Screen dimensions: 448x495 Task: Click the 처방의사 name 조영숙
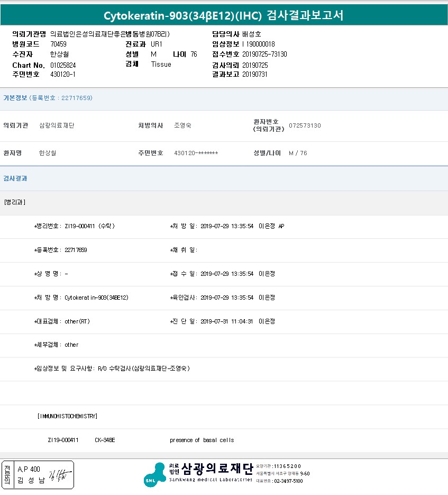coord(182,125)
